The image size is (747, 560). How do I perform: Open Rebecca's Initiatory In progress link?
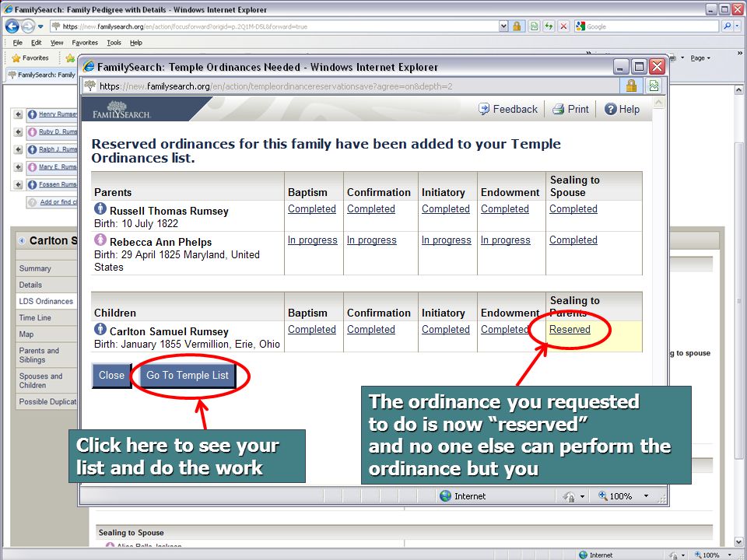pos(446,240)
